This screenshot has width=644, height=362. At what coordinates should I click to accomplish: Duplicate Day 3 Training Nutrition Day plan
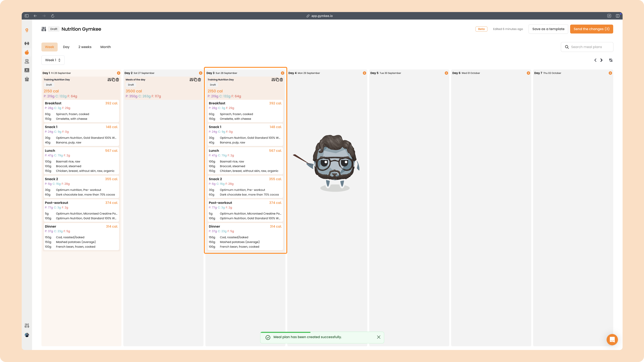point(277,79)
